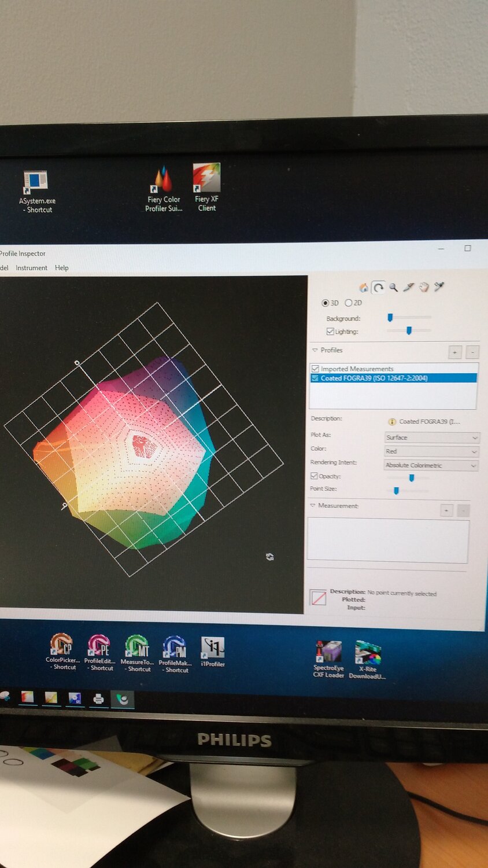The image size is (488, 868).
Task: Select the eyedropper picker tool
Action: tap(439, 286)
